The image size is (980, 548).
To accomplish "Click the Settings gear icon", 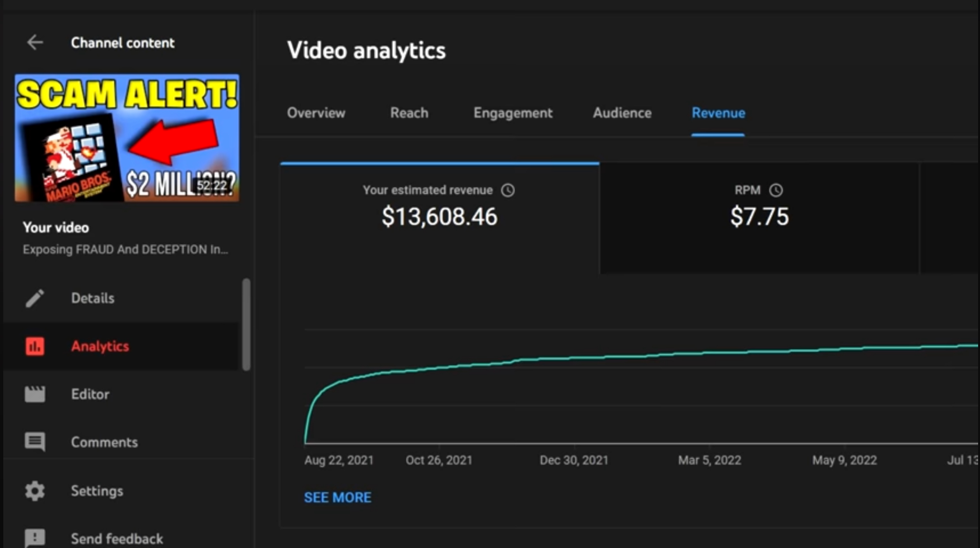I will click(x=35, y=491).
